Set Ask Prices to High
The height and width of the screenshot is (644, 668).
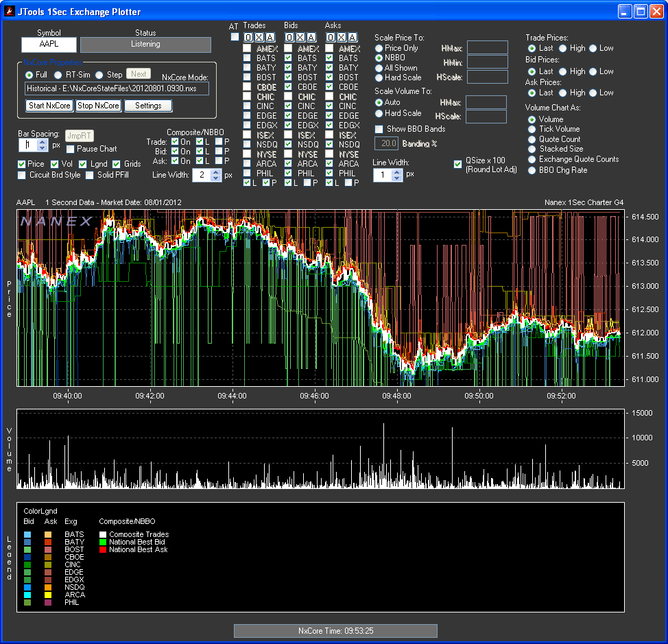point(563,93)
